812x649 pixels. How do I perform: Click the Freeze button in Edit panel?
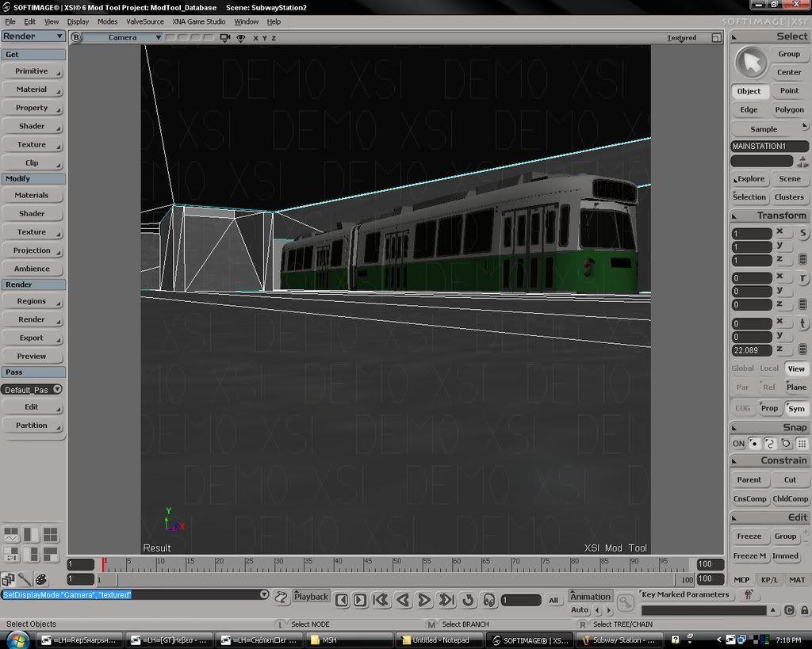[x=749, y=536]
